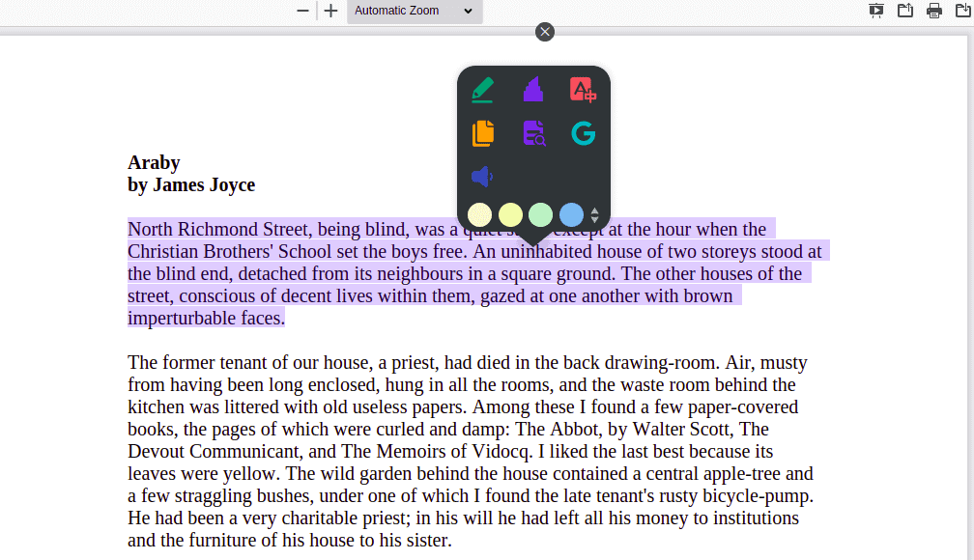
Task: Click the words 'The former tenant'
Action: coord(196,363)
